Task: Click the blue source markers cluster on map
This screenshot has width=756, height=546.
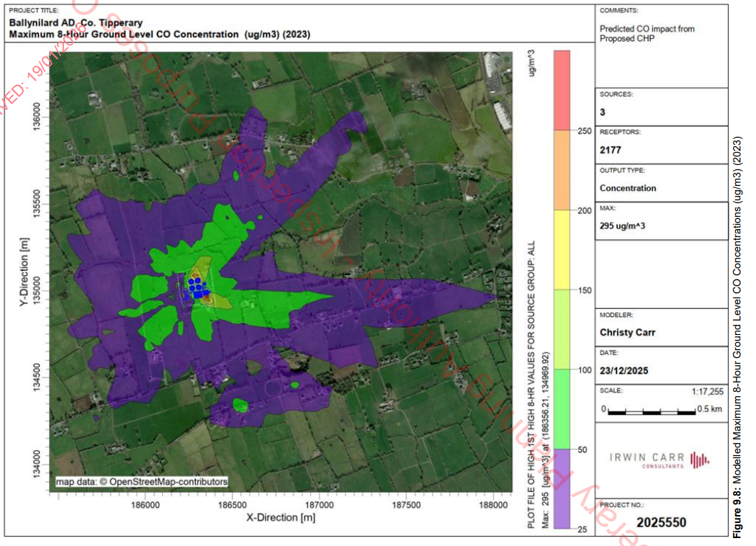Action: pos(197,287)
